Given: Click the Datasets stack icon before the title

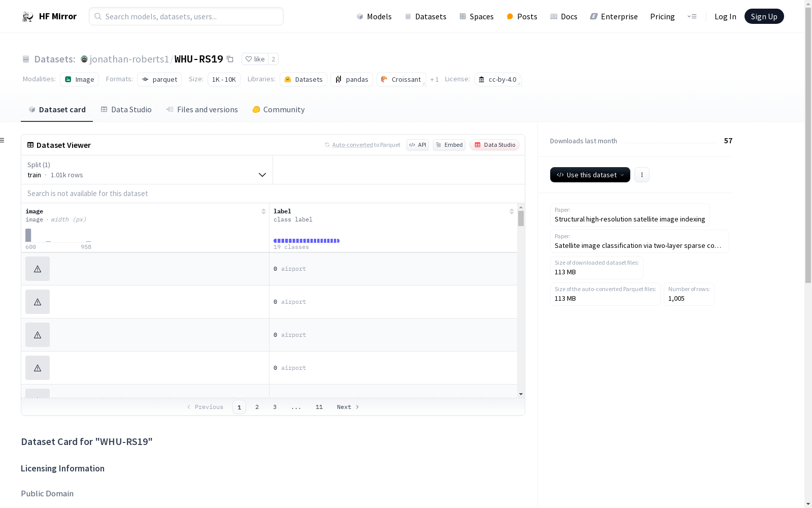Looking at the screenshot, I should click(26, 59).
